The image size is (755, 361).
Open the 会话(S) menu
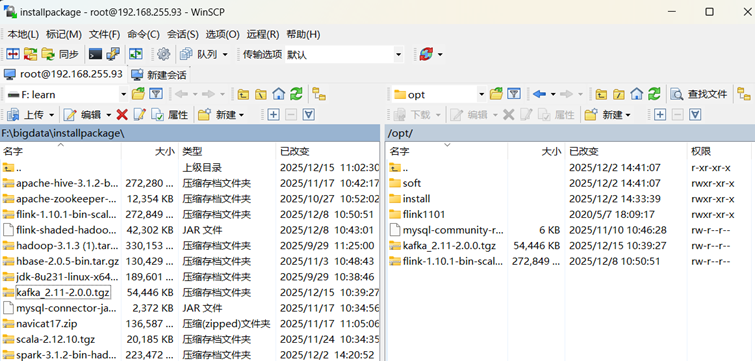click(x=183, y=34)
